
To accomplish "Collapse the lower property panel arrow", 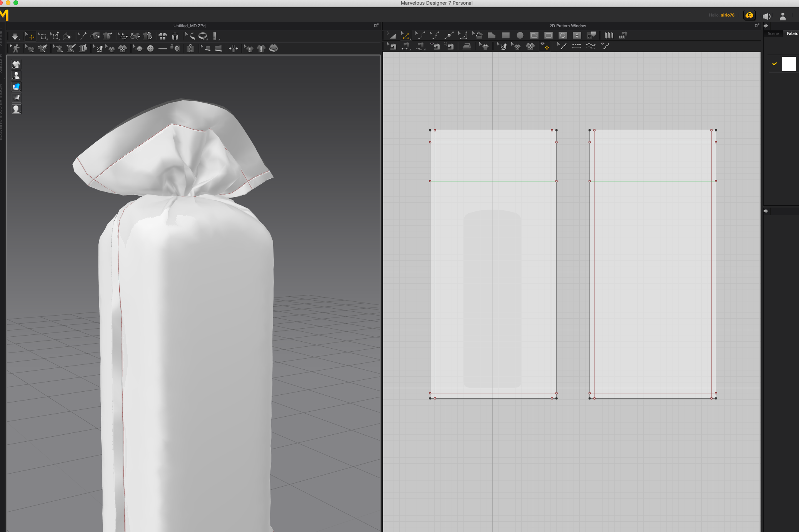I will click(x=766, y=211).
